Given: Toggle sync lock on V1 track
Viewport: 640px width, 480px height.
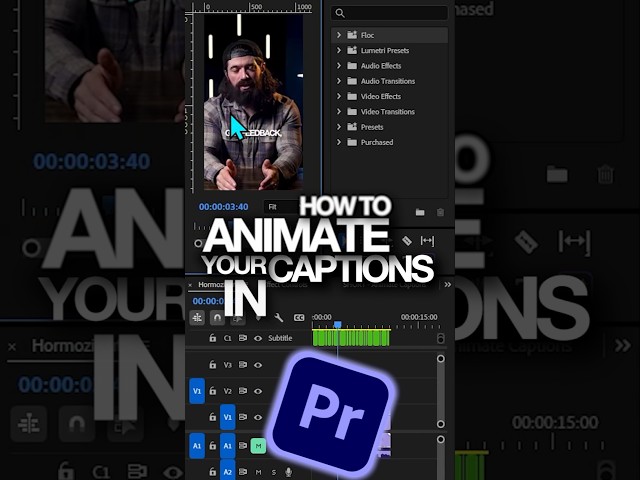Looking at the screenshot, I should point(243,417).
